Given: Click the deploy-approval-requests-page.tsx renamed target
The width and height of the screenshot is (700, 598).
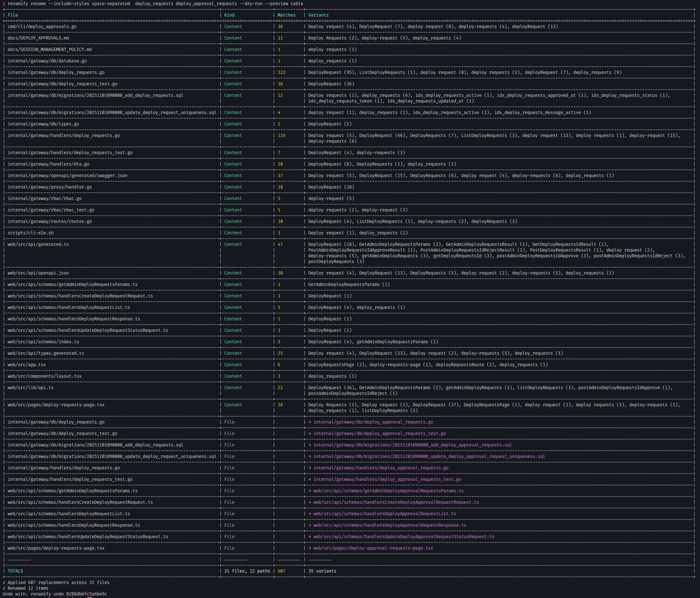Looking at the screenshot, I should [x=373, y=548].
